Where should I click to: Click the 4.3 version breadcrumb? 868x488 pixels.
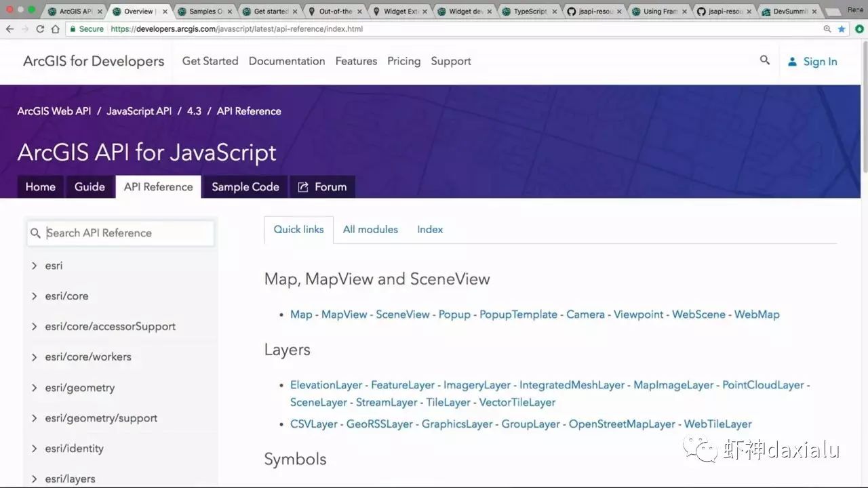pos(194,111)
